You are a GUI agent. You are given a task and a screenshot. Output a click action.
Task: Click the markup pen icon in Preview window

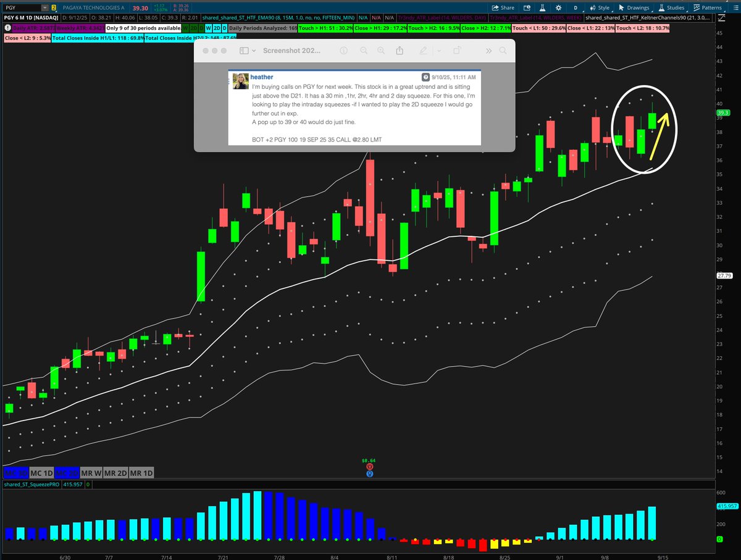click(423, 51)
